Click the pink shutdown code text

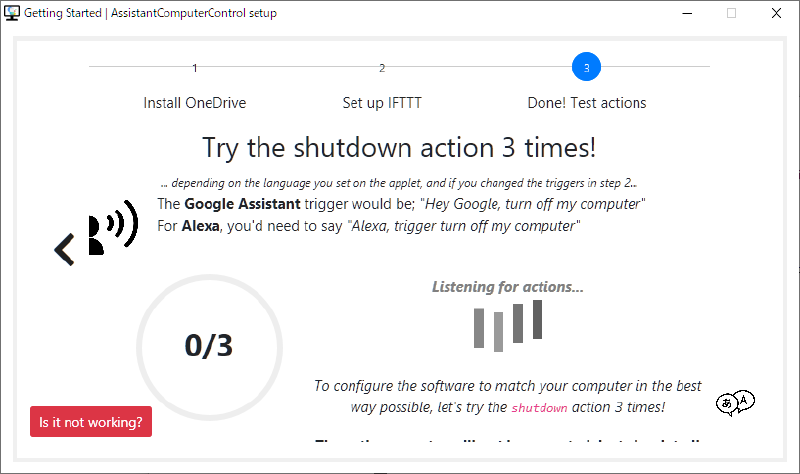pos(539,408)
